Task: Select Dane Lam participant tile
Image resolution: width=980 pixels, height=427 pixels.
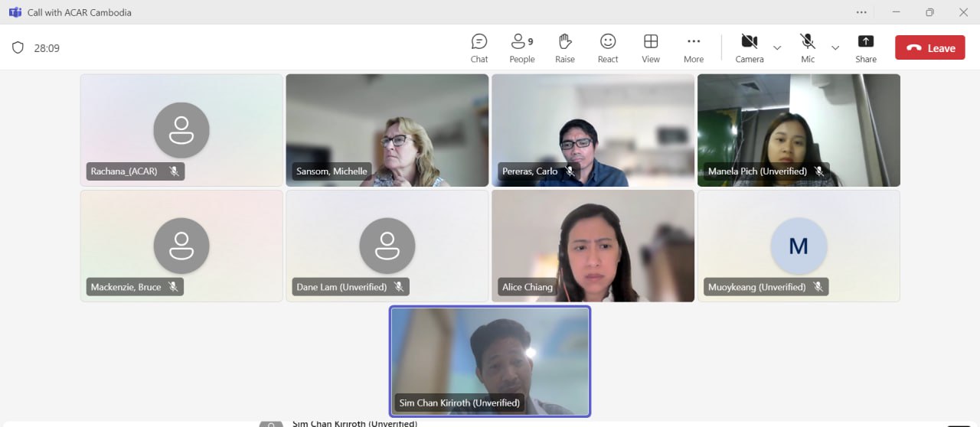Action: (x=387, y=246)
